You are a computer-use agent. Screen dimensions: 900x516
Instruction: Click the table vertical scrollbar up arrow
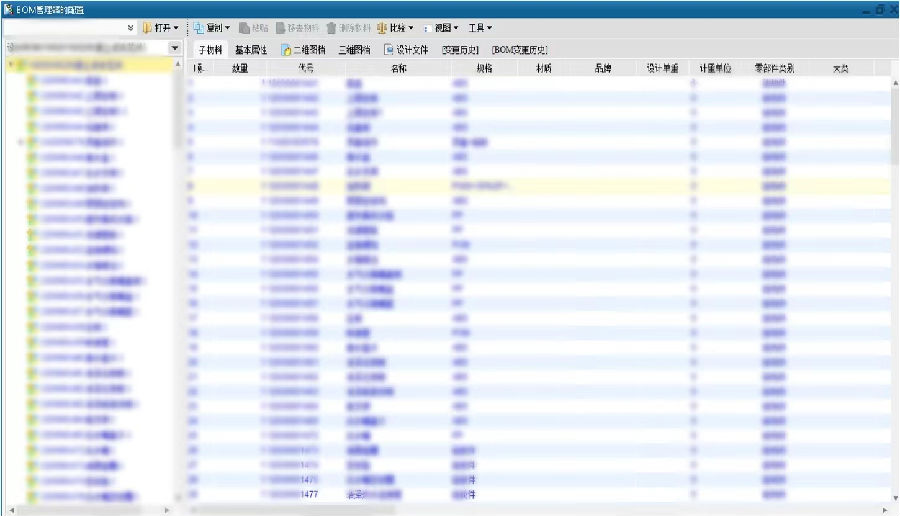(x=895, y=83)
